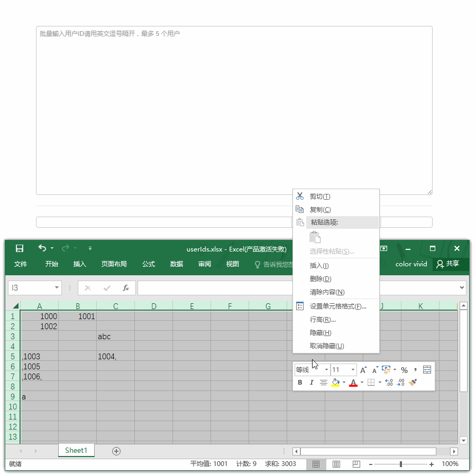Apply red font color

click(353, 383)
